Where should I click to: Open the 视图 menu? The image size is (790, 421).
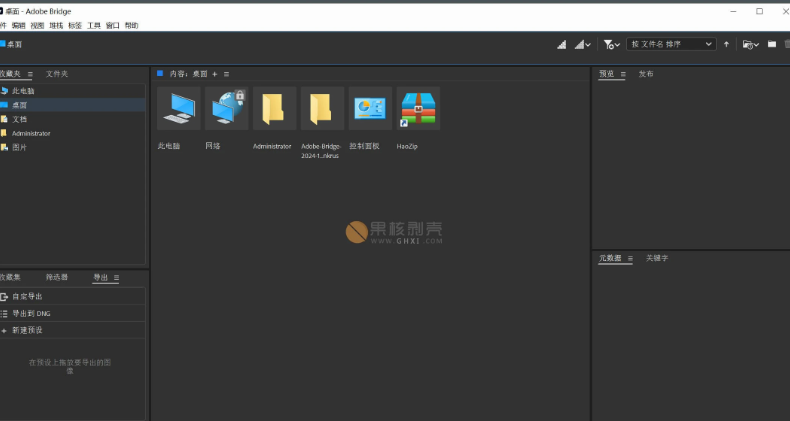point(37,25)
